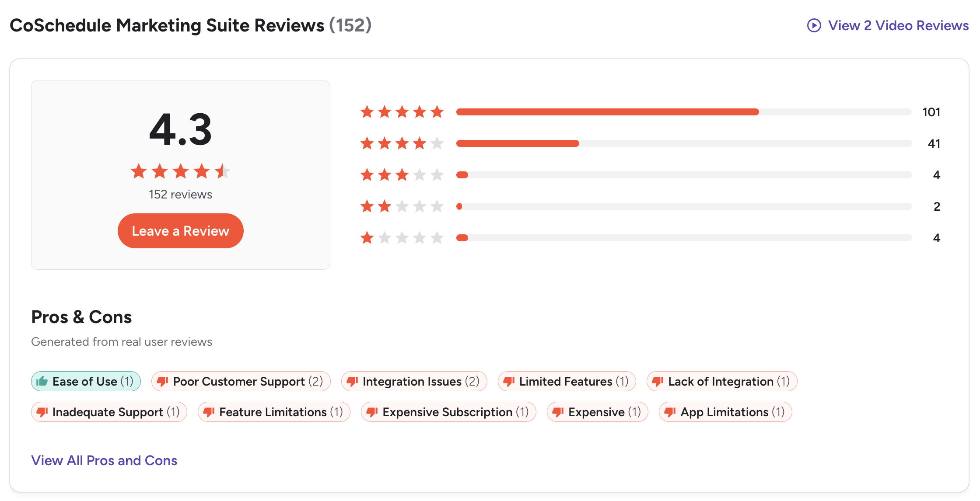Screen dimensions: 980x501
Task: Click the single star in the 1-star rating row
Action: (367, 238)
